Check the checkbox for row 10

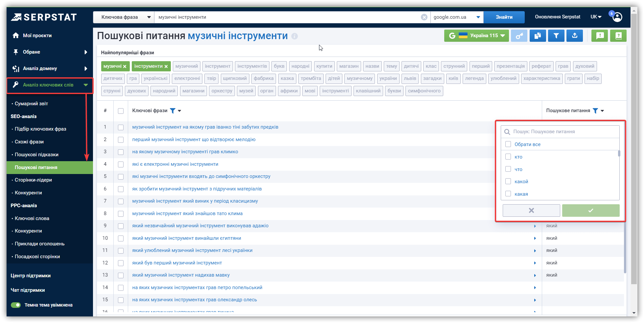pyautogui.click(x=121, y=238)
